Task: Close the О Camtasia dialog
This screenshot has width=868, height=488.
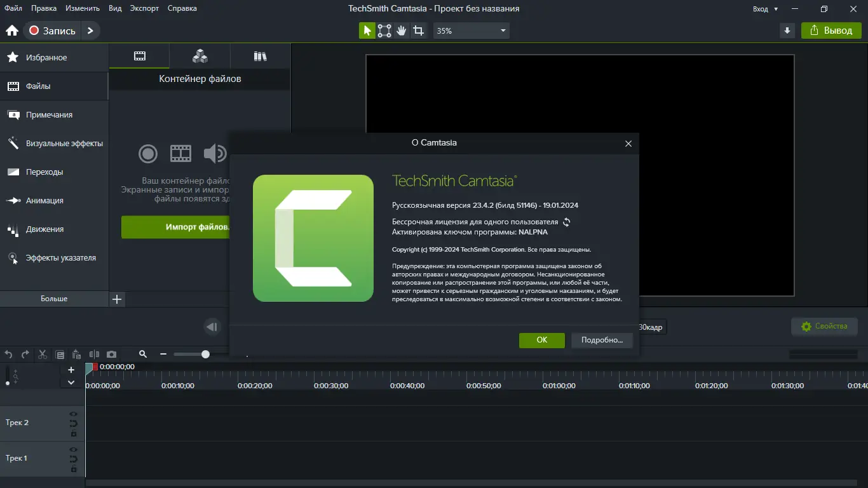Action: tap(628, 144)
